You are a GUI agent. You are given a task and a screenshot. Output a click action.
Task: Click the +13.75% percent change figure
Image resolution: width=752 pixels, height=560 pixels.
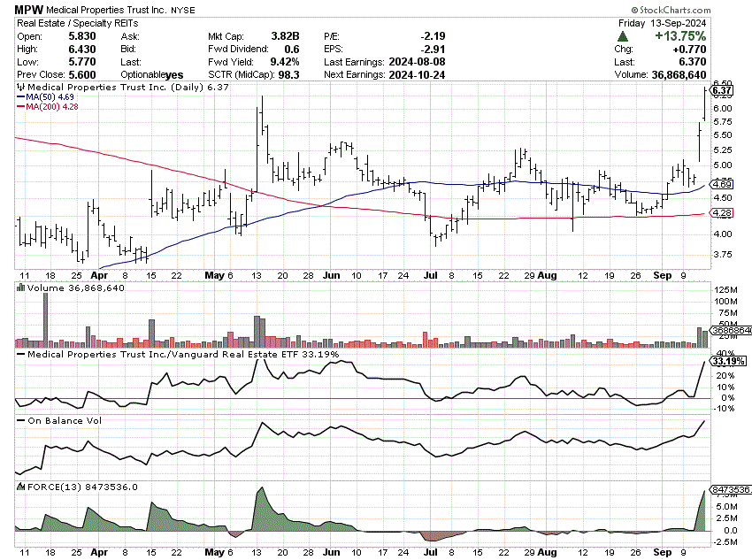[x=680, y=36]
